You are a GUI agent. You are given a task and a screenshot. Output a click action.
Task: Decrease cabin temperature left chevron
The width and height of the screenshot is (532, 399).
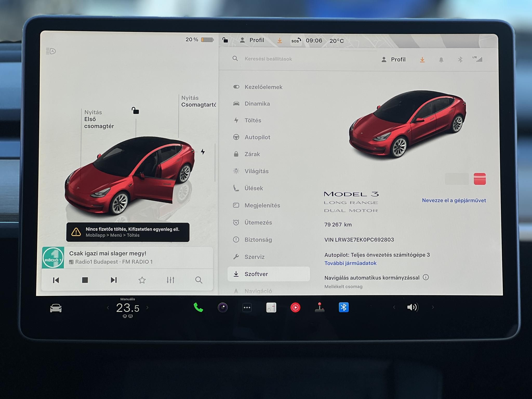click(x=108, y=308)
